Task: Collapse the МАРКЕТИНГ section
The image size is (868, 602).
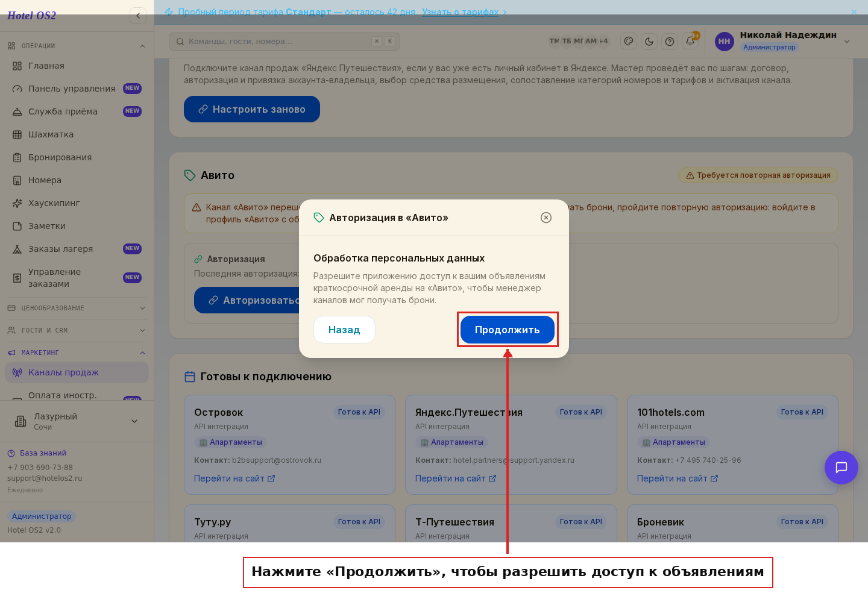Action: click(77, 353)
